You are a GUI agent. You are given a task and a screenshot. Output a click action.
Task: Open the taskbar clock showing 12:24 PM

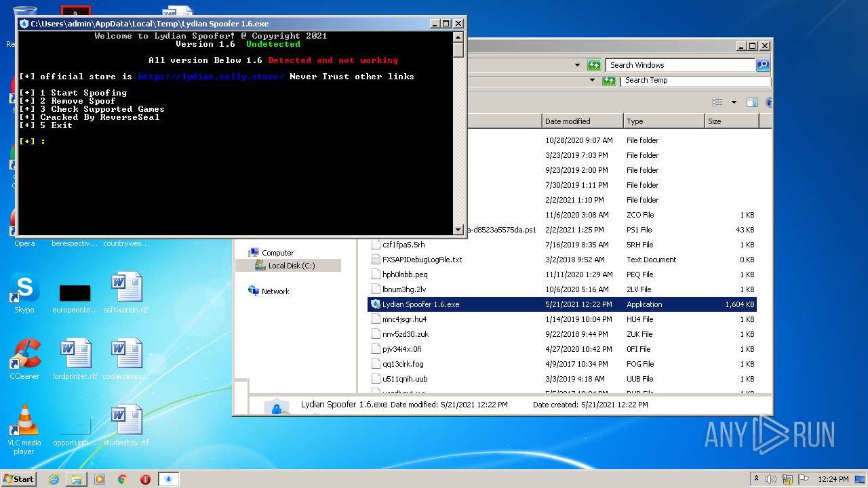click(x=833, y=479)
